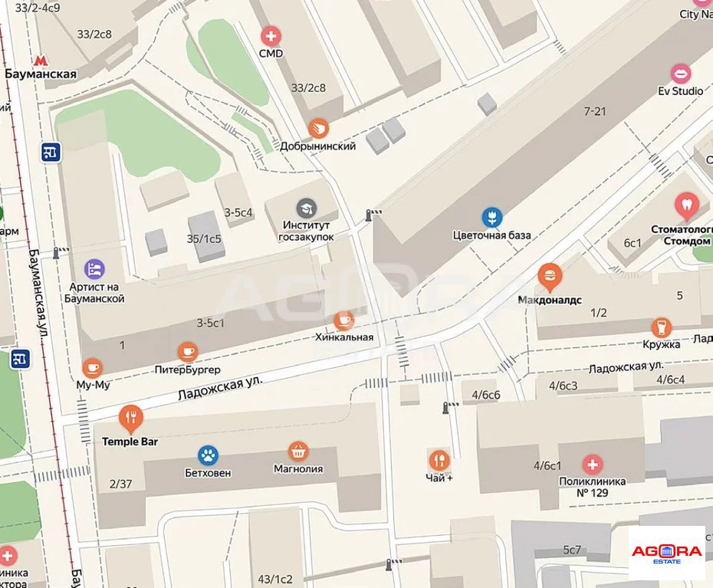Open the Добрынинский bakery marker
Viewport: 713px width, 588px height.
[x=319, y=129]
